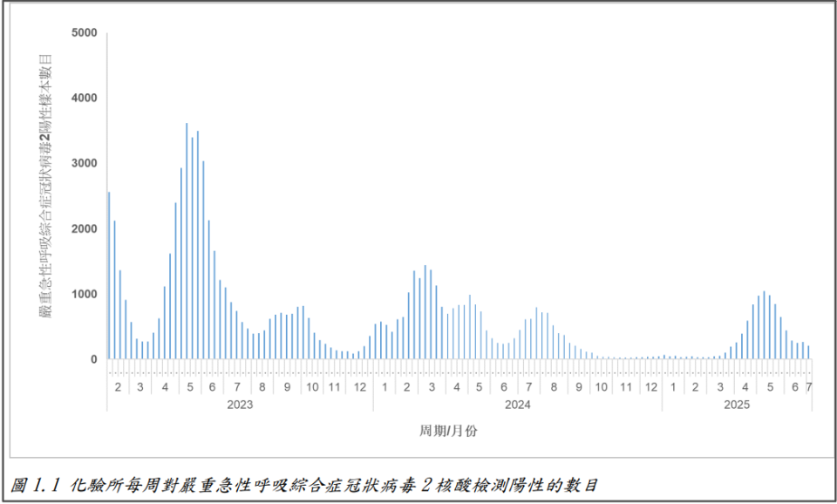Click month label 5 in the 2025 group
The image size is (837, 504).
click(x=770, y=387)
